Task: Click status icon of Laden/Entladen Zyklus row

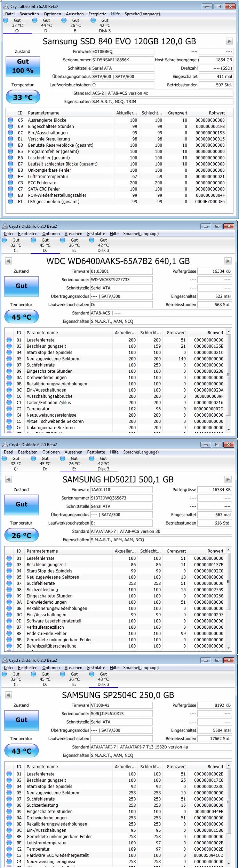Action: tap(9, 403)
